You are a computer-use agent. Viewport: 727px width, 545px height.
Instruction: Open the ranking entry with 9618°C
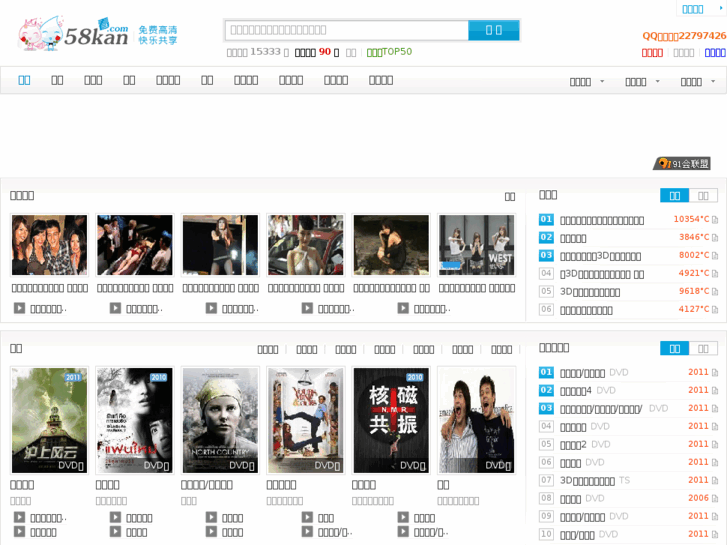pyautogui.click(x=590, y=292)
